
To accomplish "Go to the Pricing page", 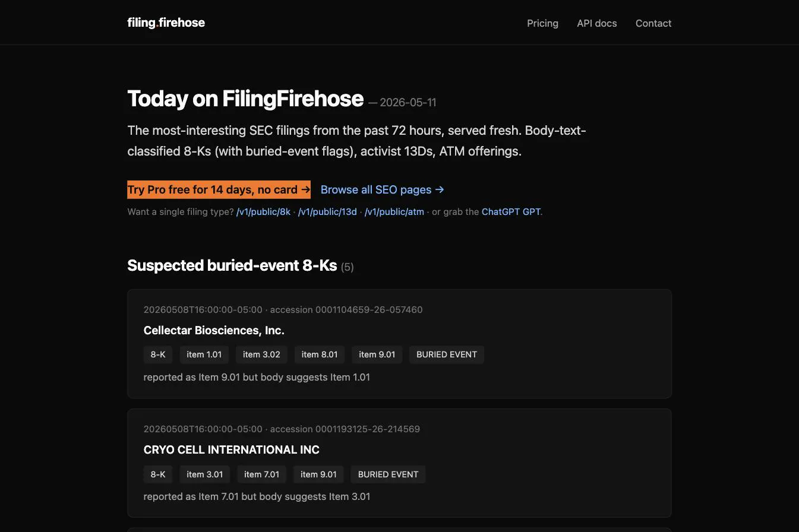I will point(542,23).
